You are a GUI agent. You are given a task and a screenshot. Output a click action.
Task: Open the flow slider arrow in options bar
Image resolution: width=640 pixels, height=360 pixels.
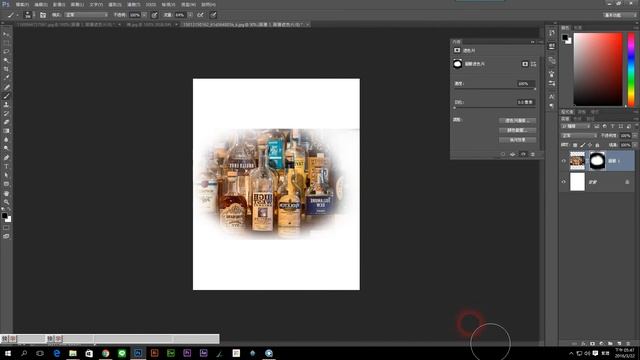click(x=190, y=15)
